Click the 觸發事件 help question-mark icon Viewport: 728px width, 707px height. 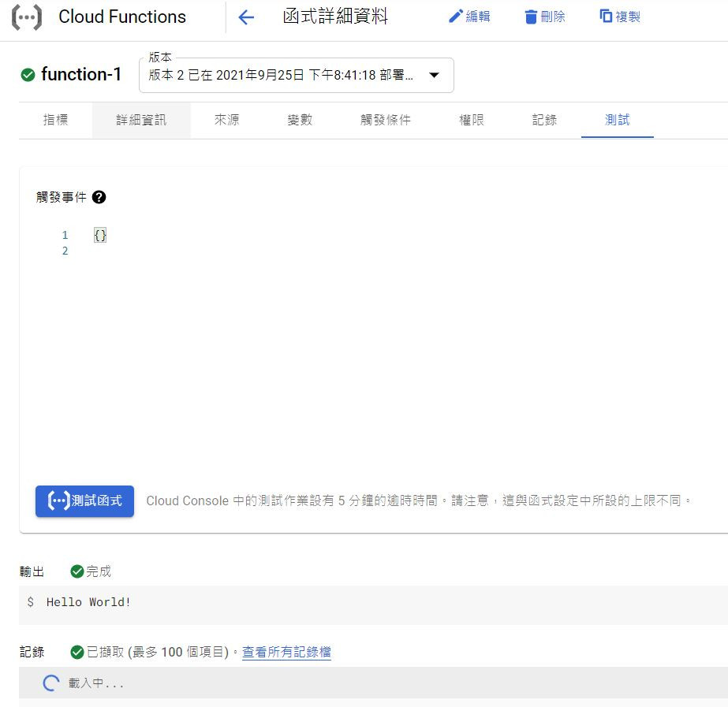99,197
